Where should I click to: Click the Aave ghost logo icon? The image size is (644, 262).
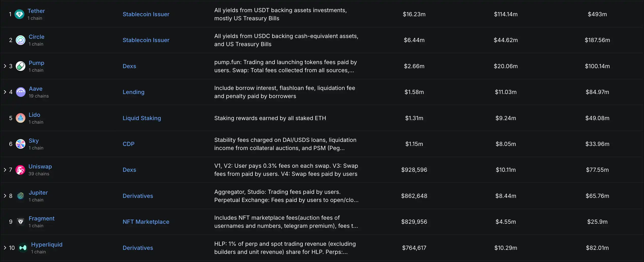(x=21, y=92)
